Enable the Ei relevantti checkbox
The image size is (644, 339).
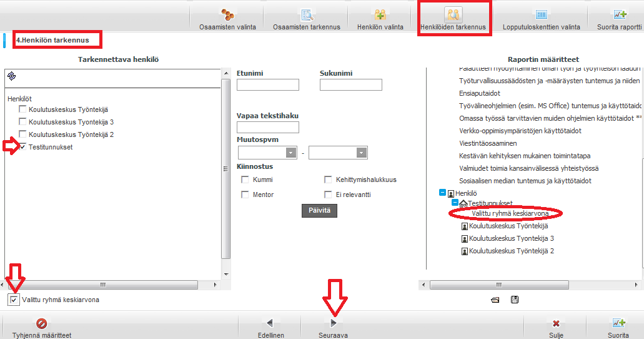click(328, 195)
